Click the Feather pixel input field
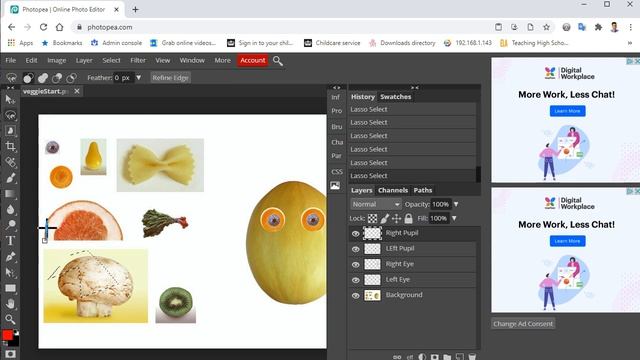 point(124,78)
